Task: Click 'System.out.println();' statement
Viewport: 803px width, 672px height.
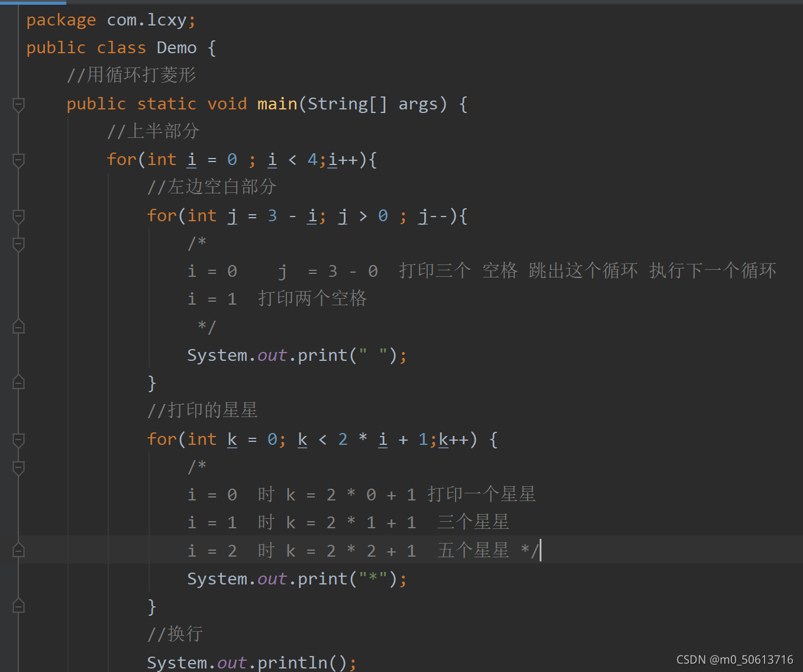Action: pos(252,663)
